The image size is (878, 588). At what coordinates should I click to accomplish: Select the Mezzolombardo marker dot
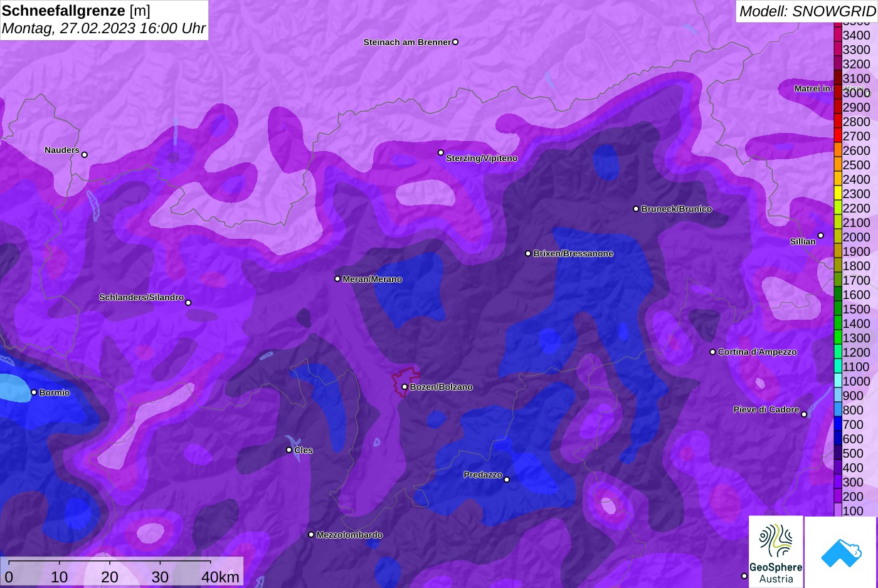pos(311,535)
